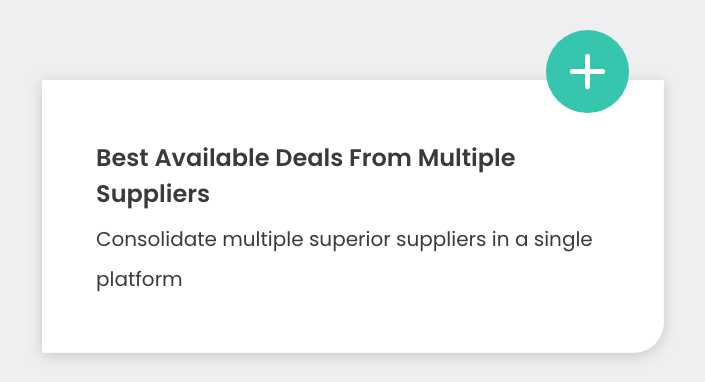Click the word Best at the title start

click(x=122, y=158)
